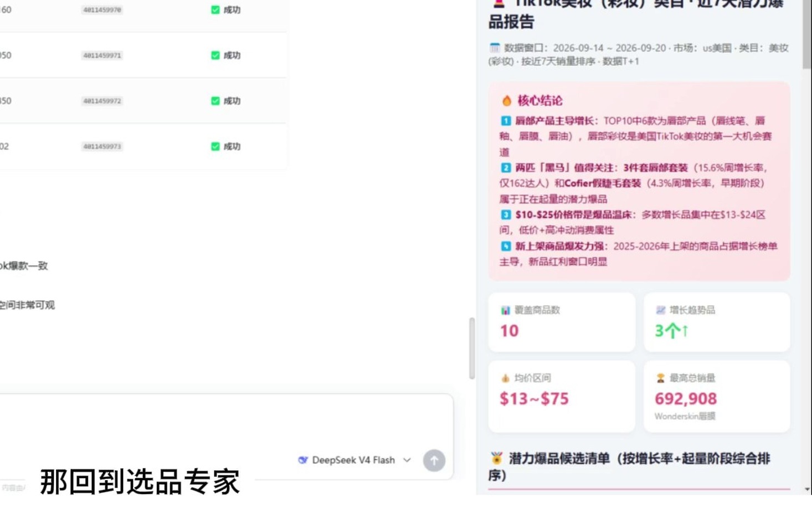The image size is (812, 518).
Task: Click the $10-$25价格带是爆品温床 text
Action: [x=574, y=215]
